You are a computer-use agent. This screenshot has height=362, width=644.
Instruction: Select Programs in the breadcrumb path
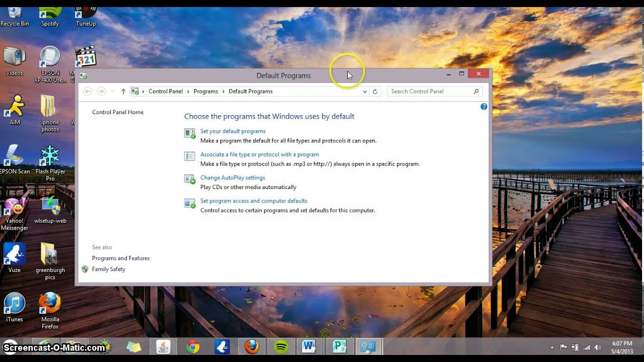pyautogui.click(x=206, y=92)
